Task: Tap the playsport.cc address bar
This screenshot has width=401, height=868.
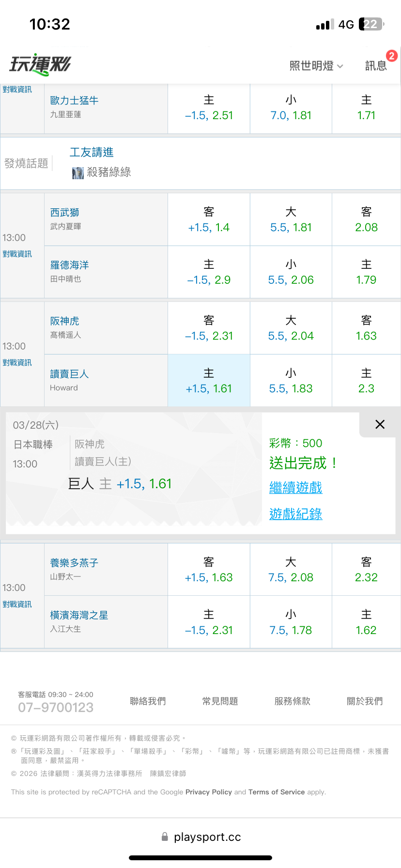Action: coord(207,837)
